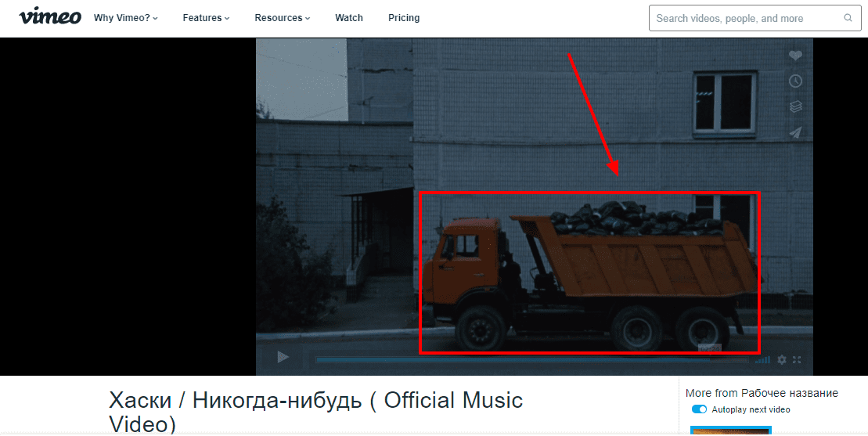Add video to collections stack icon
868x436 pixels.
pyautogui.click(x=795, y=106)
